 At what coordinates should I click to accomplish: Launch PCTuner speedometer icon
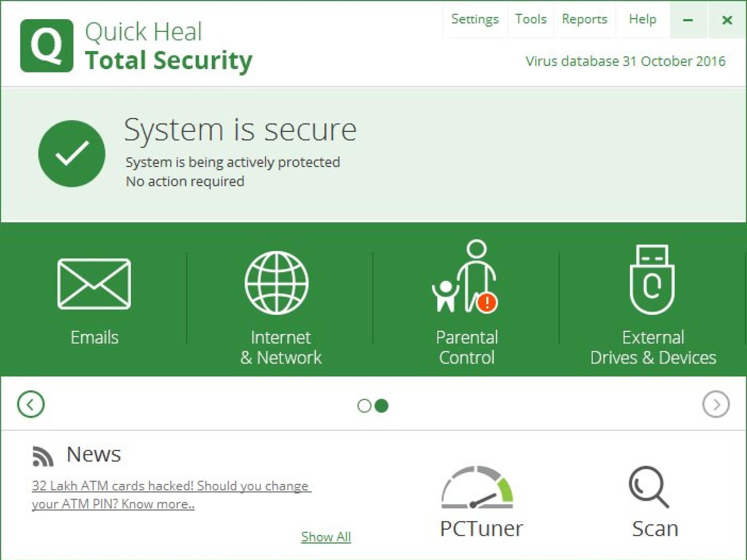pos(477,487)
